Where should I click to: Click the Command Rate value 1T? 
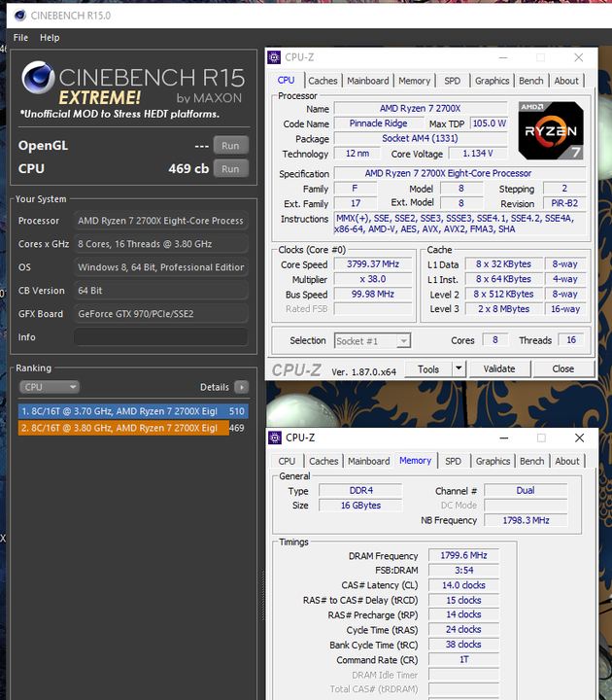click(x=464, y=659)
